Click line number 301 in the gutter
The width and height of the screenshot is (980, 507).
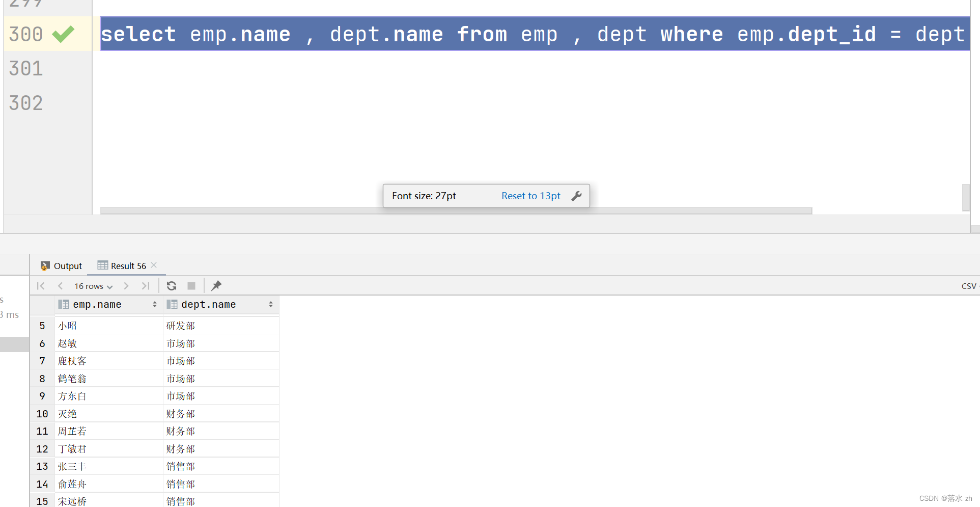26,68
